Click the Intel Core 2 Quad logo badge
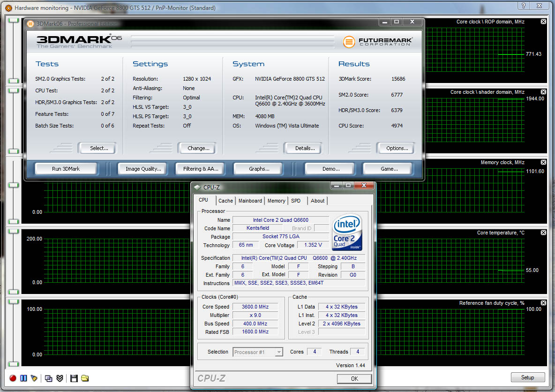 click(347, 232)
